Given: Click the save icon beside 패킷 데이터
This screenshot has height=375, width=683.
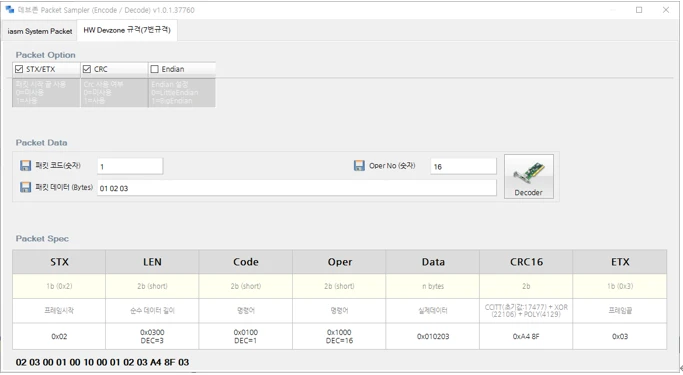Looking at the screenshot, I should pos(26,187).
